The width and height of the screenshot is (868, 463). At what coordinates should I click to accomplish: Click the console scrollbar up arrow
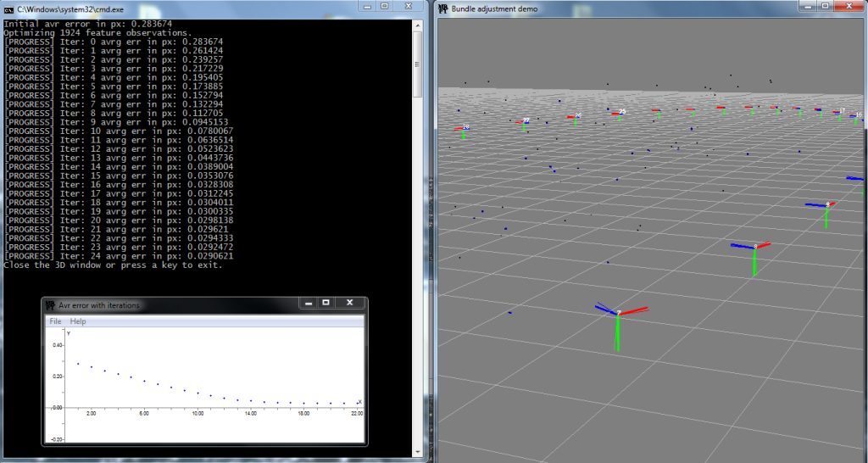tap(417, 26)
